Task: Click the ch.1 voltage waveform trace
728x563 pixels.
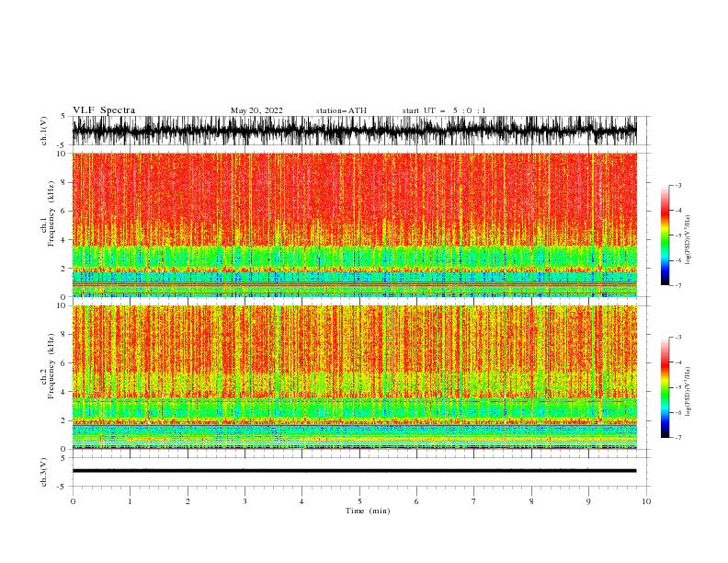Action: click(354, 131)
